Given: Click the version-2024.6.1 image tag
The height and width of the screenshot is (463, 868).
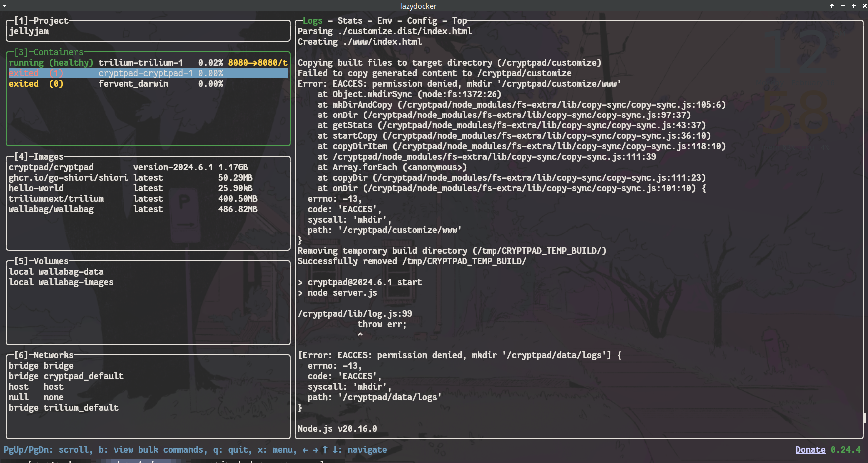Looking at the screenshot, I should click(173, 167).
